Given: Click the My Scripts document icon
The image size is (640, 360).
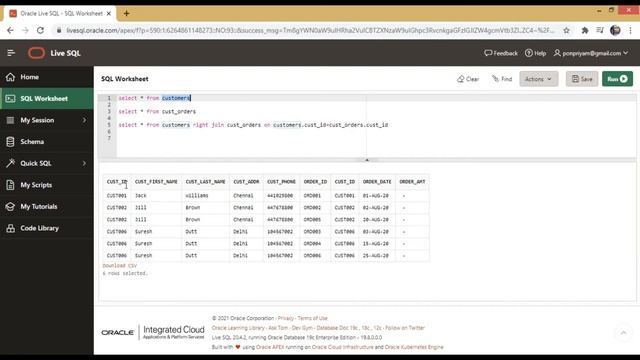Looking at the screenshot, I should 11,185.
